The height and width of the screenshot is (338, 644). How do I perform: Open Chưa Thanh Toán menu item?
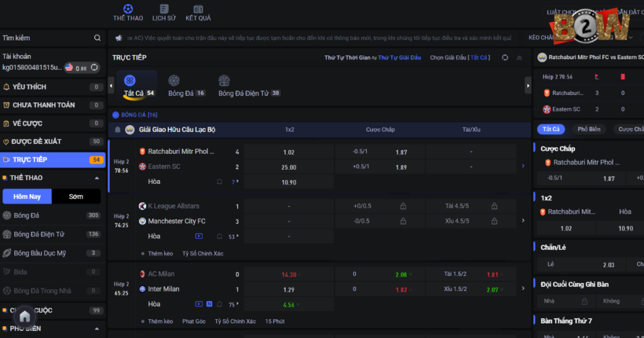coord(53,105)
